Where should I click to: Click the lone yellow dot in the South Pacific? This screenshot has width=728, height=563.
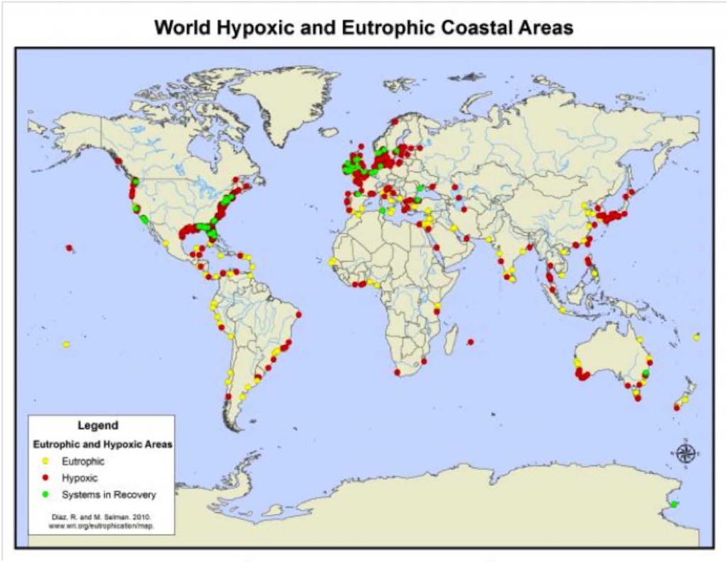(66, 345)
